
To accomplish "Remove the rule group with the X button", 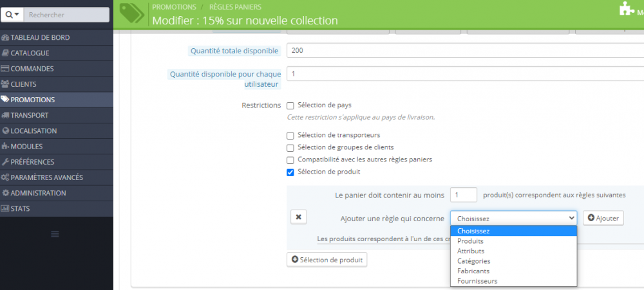I will (299, 217).
